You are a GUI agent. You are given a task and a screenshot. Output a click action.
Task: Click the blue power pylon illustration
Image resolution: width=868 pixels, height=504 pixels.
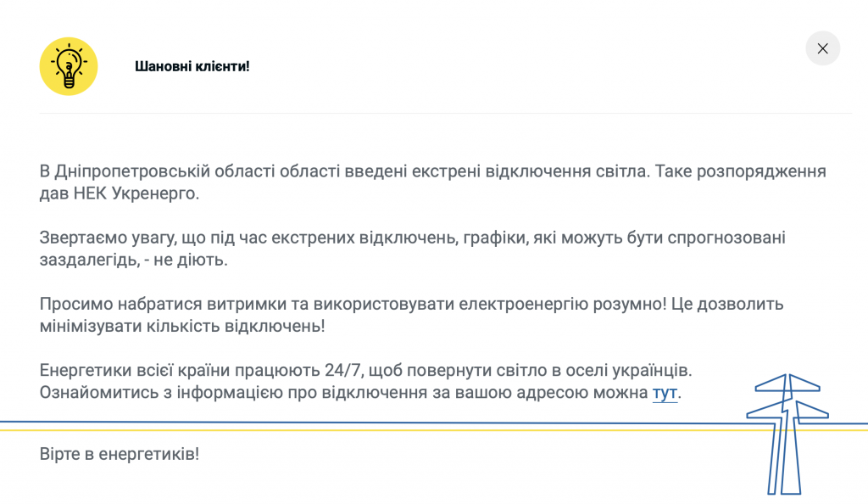(x=787, y=434)
